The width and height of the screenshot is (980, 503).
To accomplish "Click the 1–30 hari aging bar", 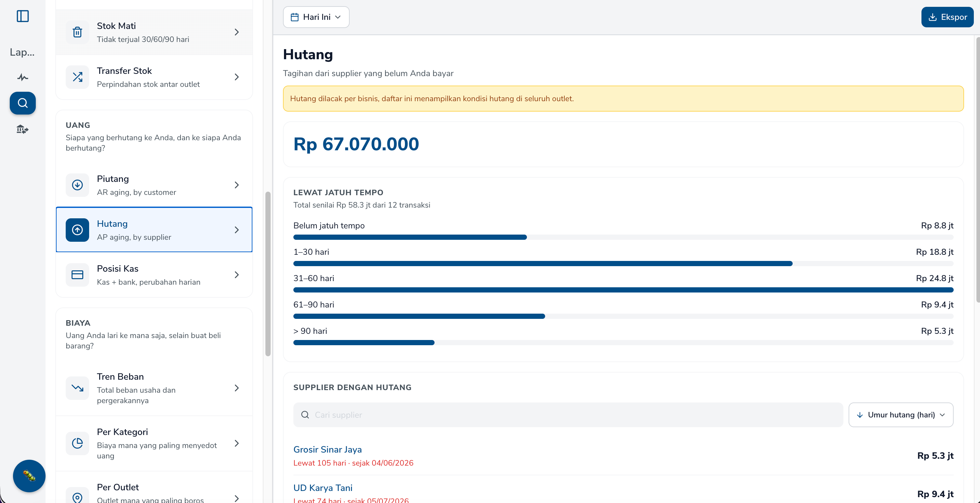I will 623,264.
